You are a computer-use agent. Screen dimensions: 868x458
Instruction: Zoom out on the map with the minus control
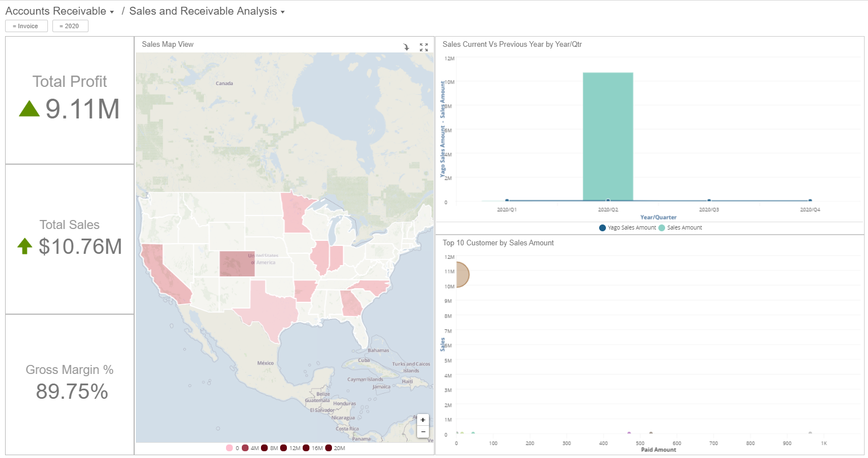tap(423, 431)
